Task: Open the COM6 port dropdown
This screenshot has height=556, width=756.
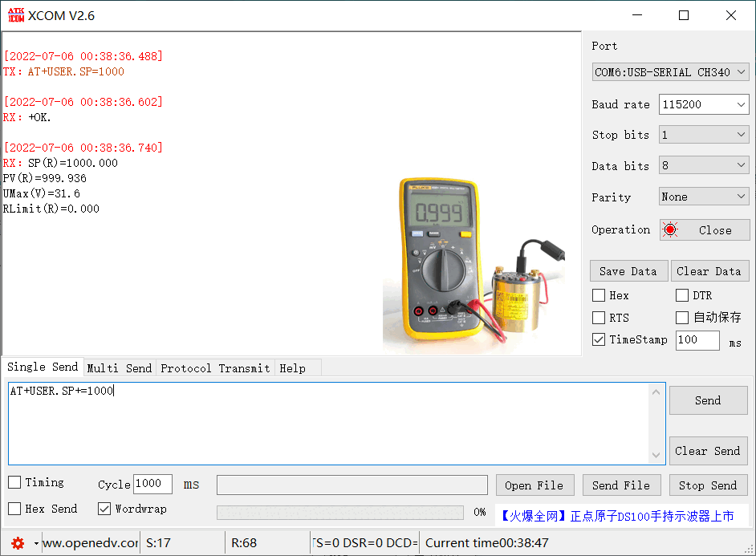Action: point(670,72)
